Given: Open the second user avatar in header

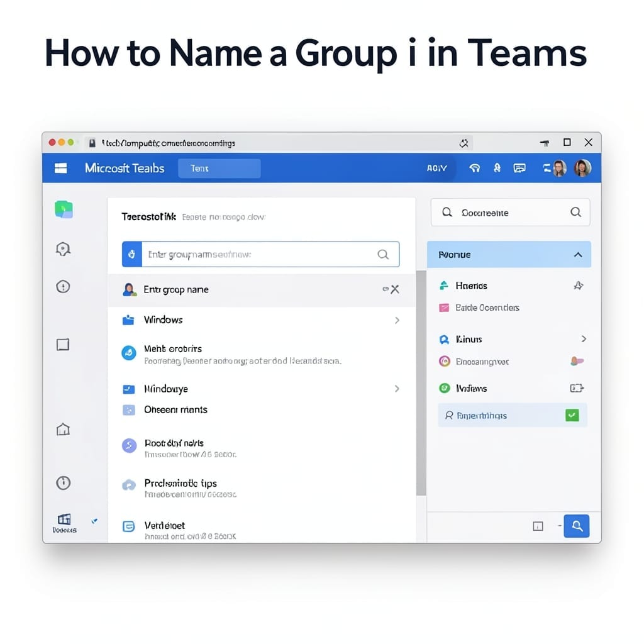Looking at the screenshot, I should point(582,168).
